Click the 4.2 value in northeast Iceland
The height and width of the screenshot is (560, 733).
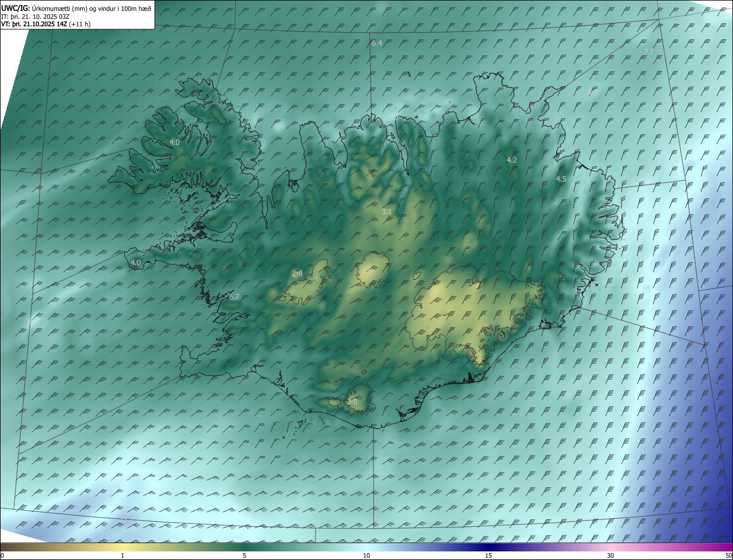(512, 160)
